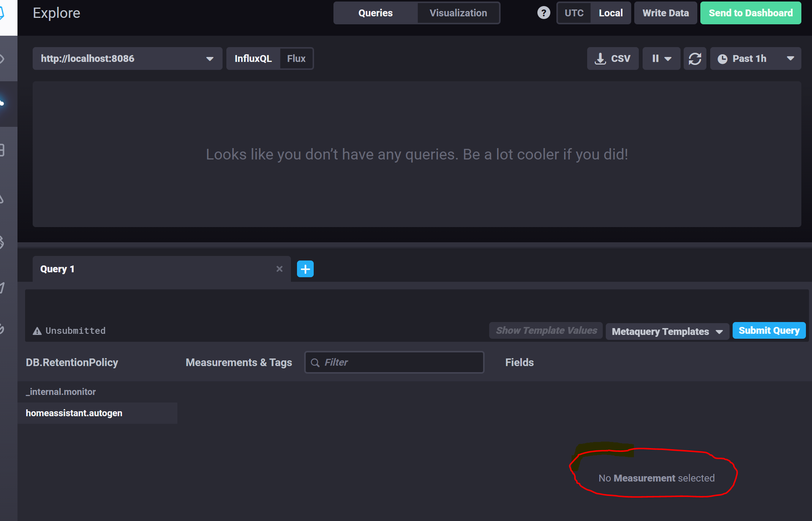Close the Query 1 tab
Screen dimensions: 812x521
coord(280,269)
